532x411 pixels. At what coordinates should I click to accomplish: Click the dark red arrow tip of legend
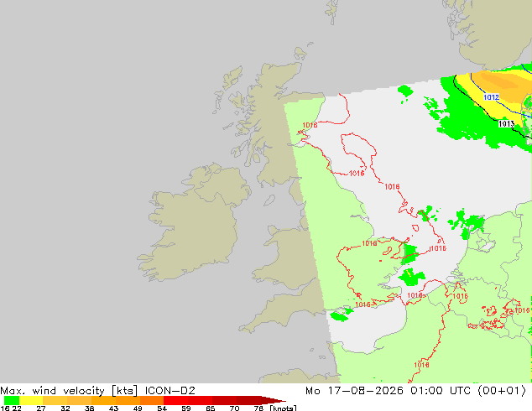tap(274, 400)
